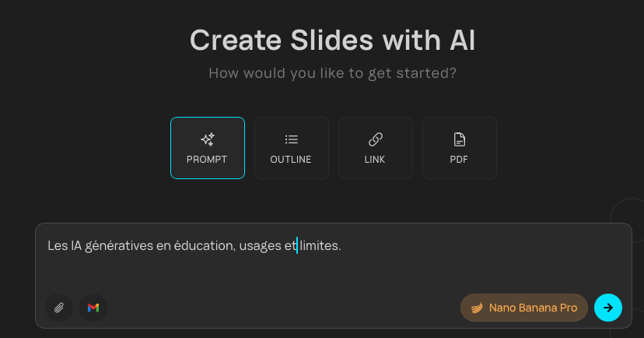
Task: Click the banana icon in the model selector
Action: 477,308
